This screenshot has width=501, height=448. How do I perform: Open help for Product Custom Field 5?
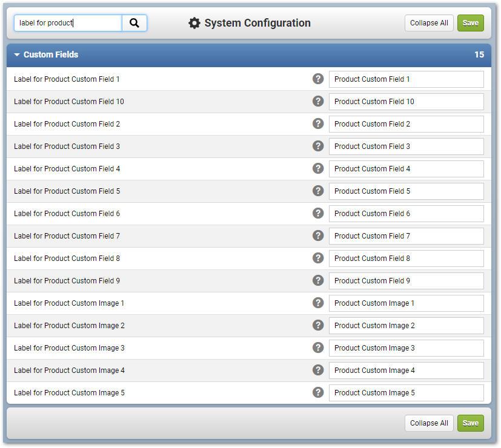[318, 191]
